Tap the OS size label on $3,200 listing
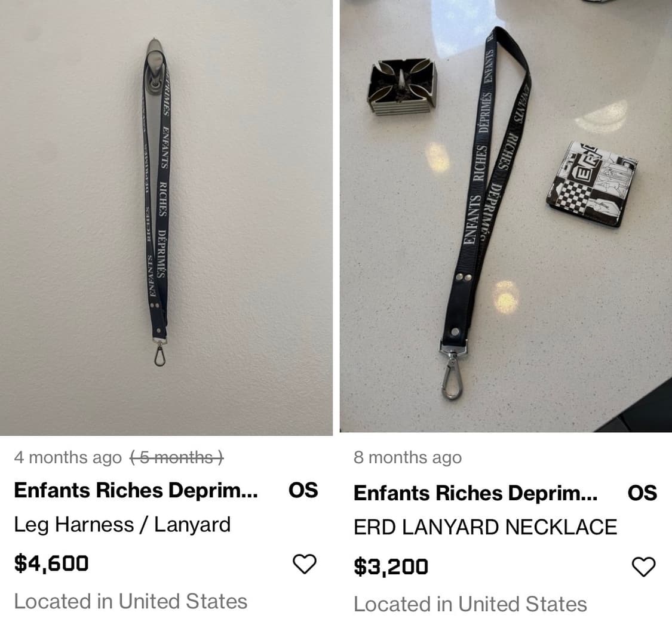Screen dimensions: 672x628 [x=642, y=494]
